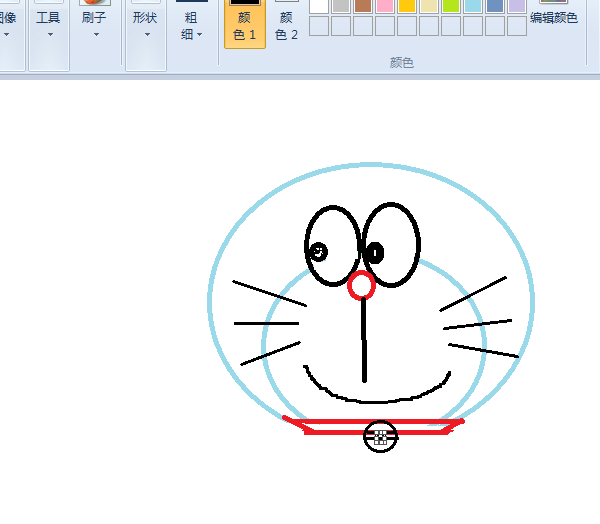
Task: Select the light turquoise color swatch
Action: pos(473,5)
